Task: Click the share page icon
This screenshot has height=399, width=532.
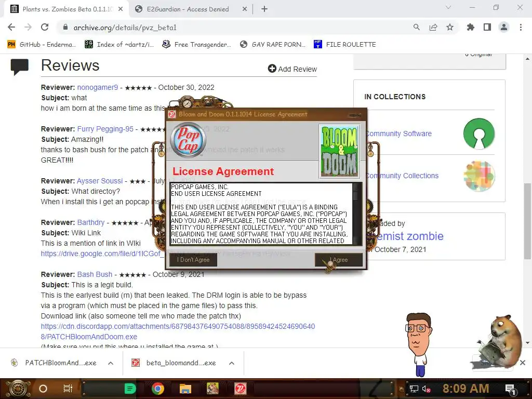Action: pyautogui.click(x=433, y=27)
